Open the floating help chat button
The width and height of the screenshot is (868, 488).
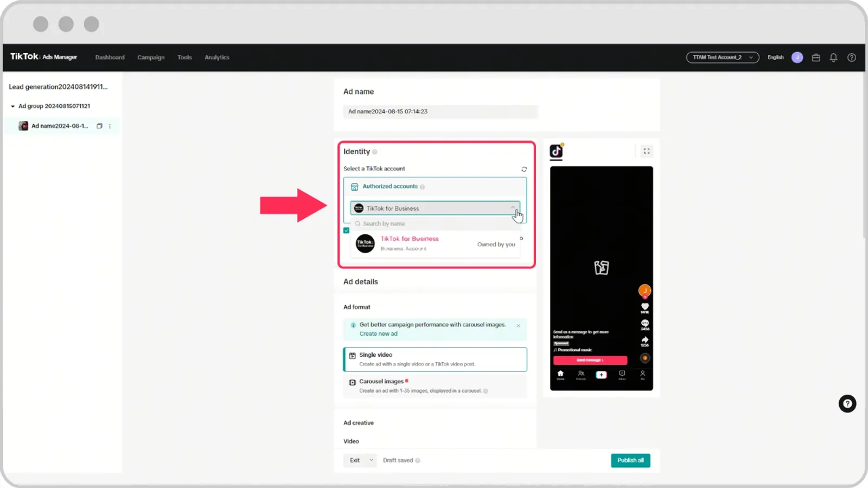[x=847, y=403]
